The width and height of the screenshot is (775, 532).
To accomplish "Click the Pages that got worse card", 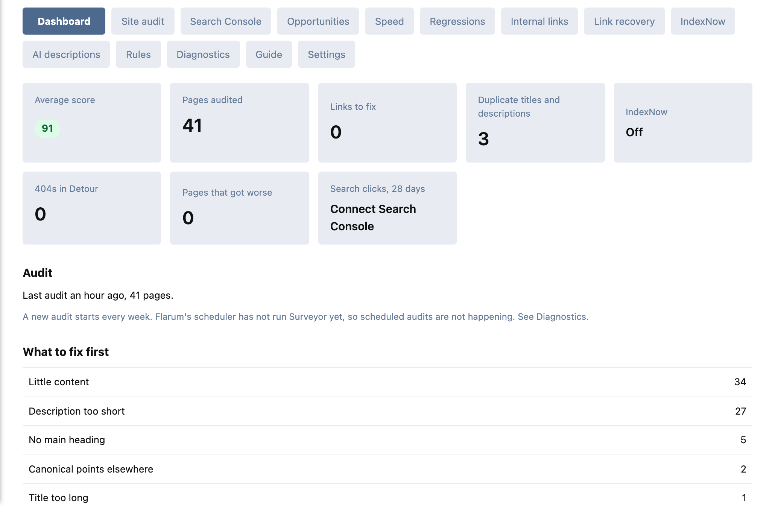I will pos(240,208).
